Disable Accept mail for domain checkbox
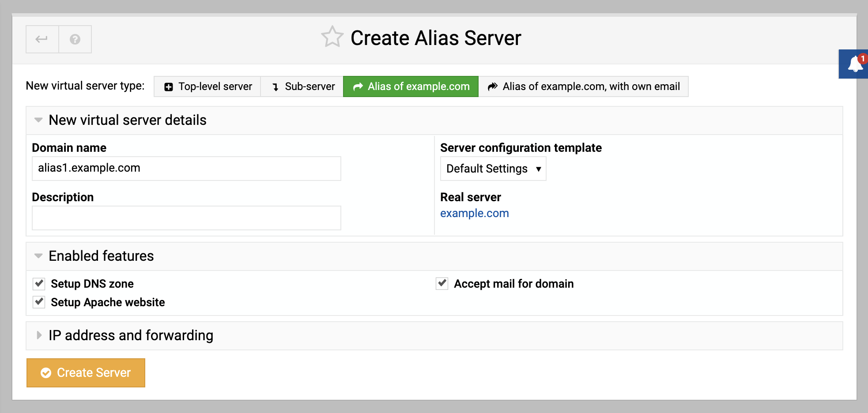The height and width of the screenshot is (413, 868). click(x=442, y=283)
